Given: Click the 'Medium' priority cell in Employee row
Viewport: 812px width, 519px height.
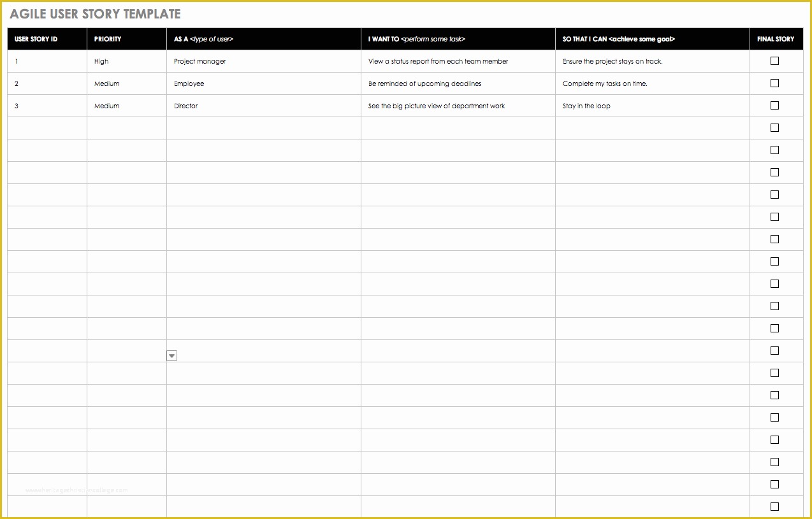Looking at the screenshot, I should [x=127, y=83].
